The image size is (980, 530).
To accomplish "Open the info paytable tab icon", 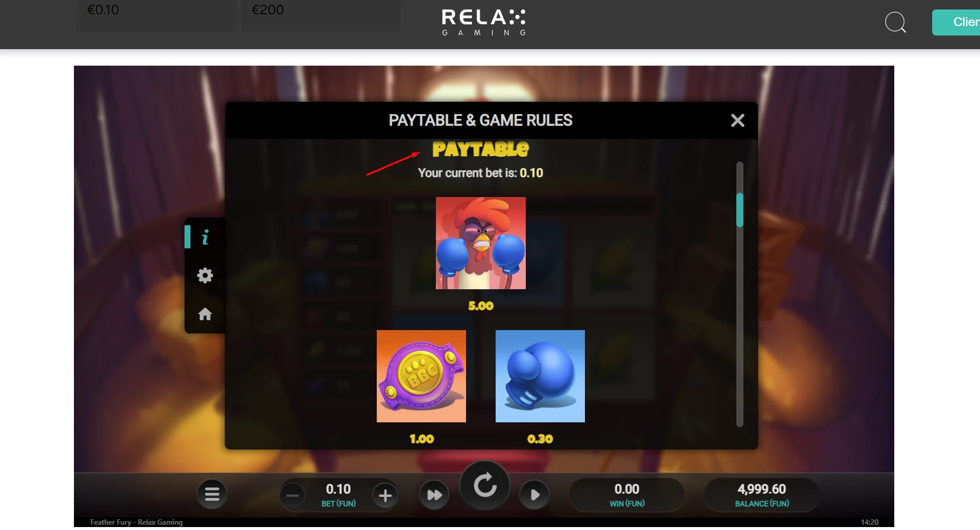I will [x=205, y=237].
